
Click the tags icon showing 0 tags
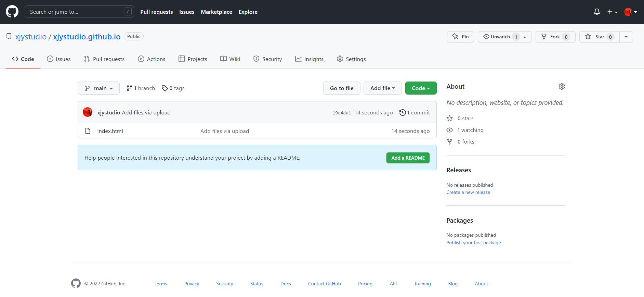pos(165,88)
